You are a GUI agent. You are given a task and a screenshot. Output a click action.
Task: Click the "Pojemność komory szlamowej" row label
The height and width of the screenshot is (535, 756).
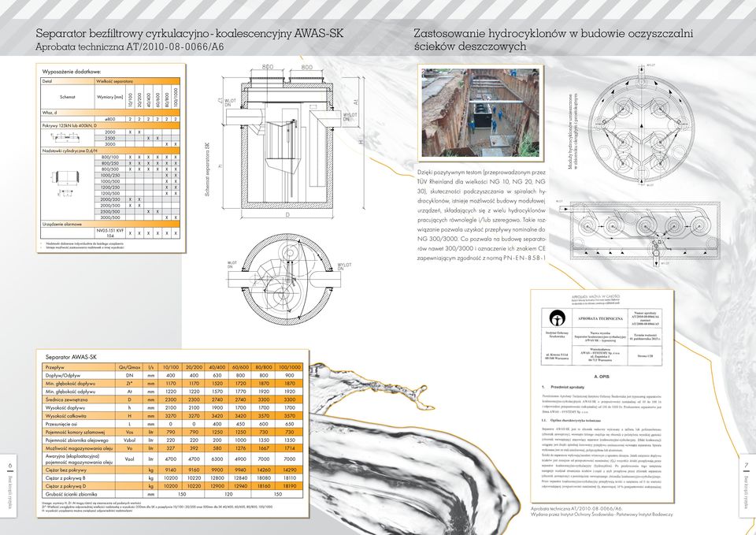point(75,433)
